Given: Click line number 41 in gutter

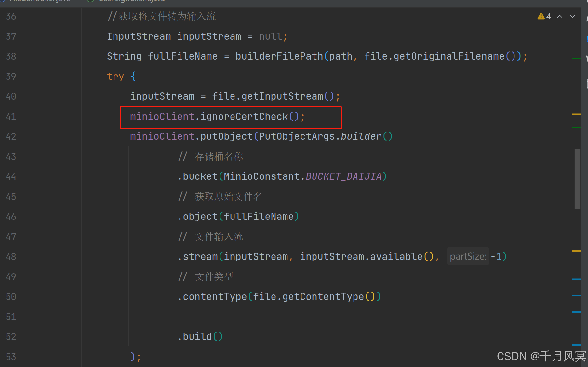Looking at the screenshot, I should click(x=11, y=117).
